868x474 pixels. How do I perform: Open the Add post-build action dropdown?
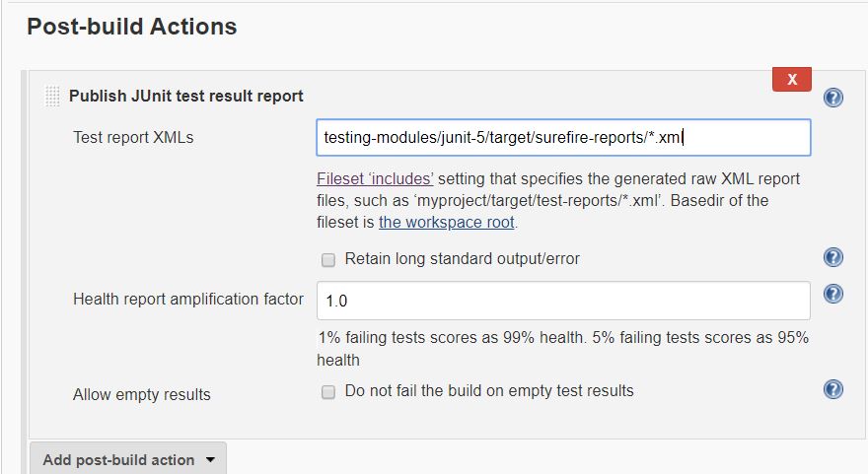pos(128,458)
